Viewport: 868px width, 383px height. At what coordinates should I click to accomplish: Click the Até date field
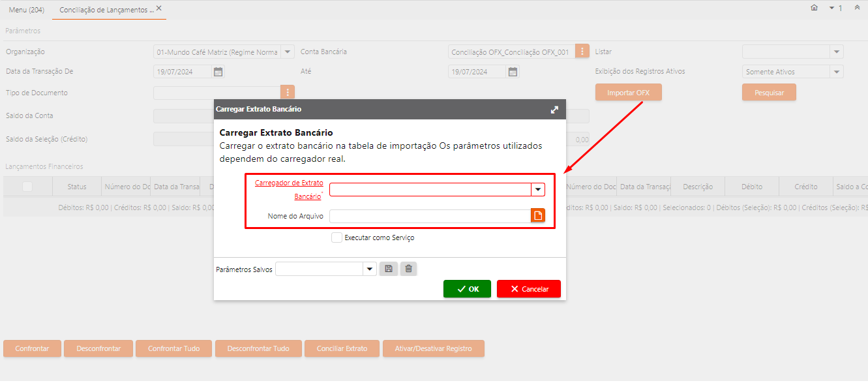tap(477, 72)
